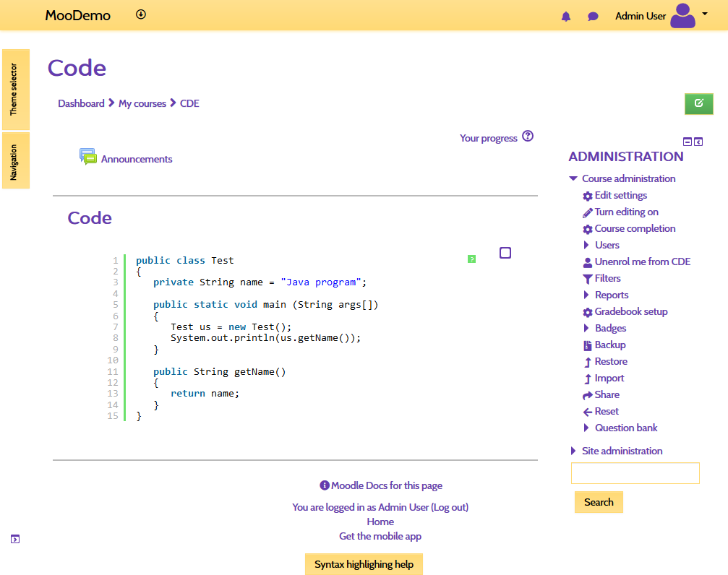Click the Gradebook setup gear icon
This screenshot has height=575, width=728.
588,312
